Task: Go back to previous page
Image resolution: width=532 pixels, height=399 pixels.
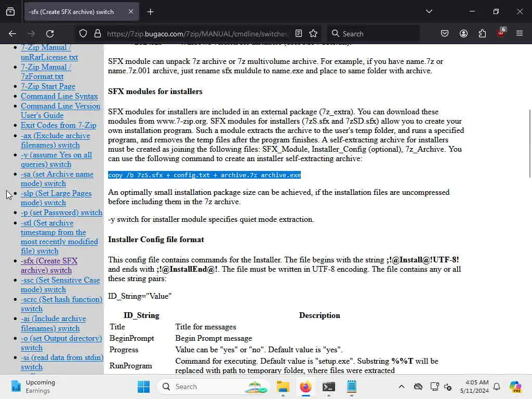Action: (x=12, y=34)
